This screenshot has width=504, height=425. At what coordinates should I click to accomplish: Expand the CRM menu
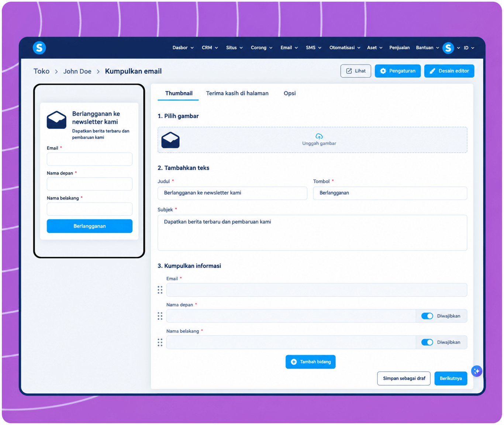click(210, 48)
